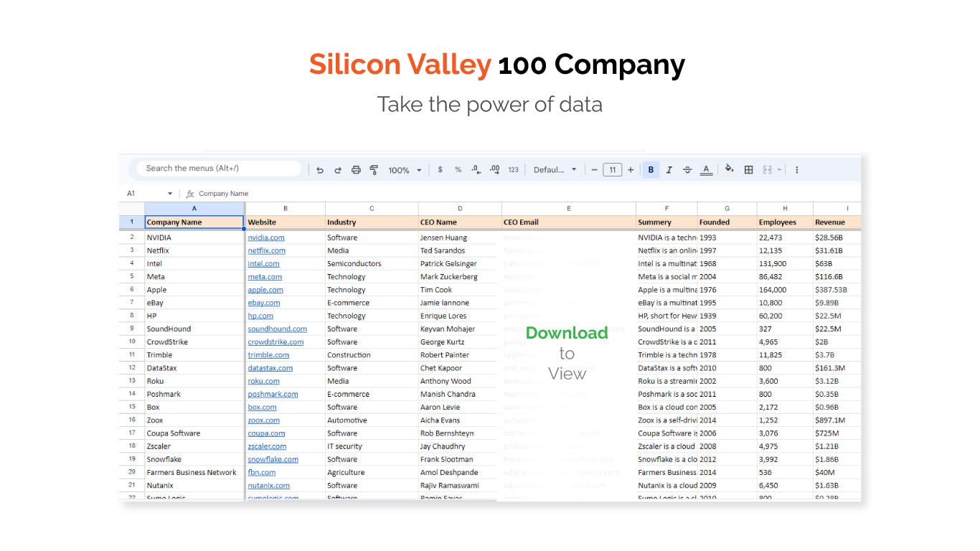The width and height of the screenshot is (980, 551).
Task: Select the cell containing Frank Slootman
Action: point(460,459)
